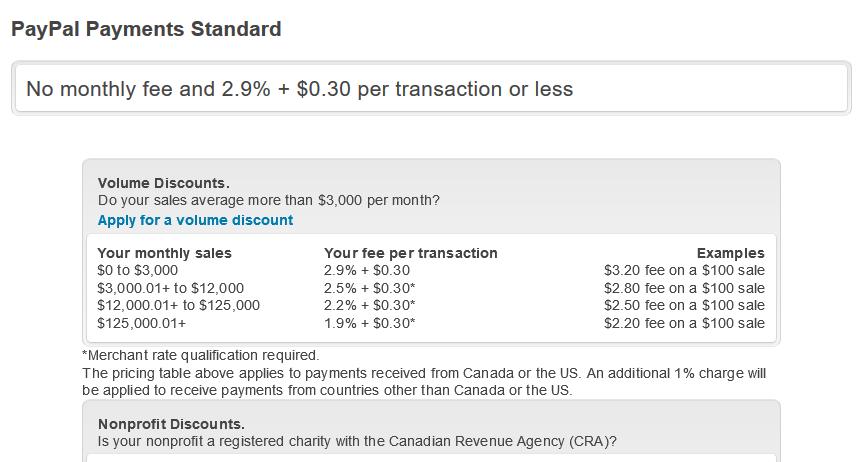This screenshot has width=856, height=462.
Task: Click the 1.9% + $0.30* fee value
Action: [x=370, y=323]
